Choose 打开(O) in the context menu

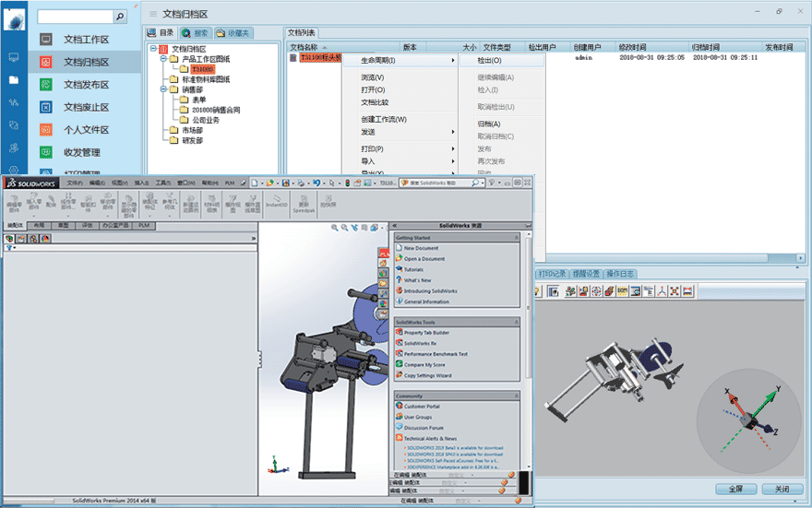click(x=373, y=90)
